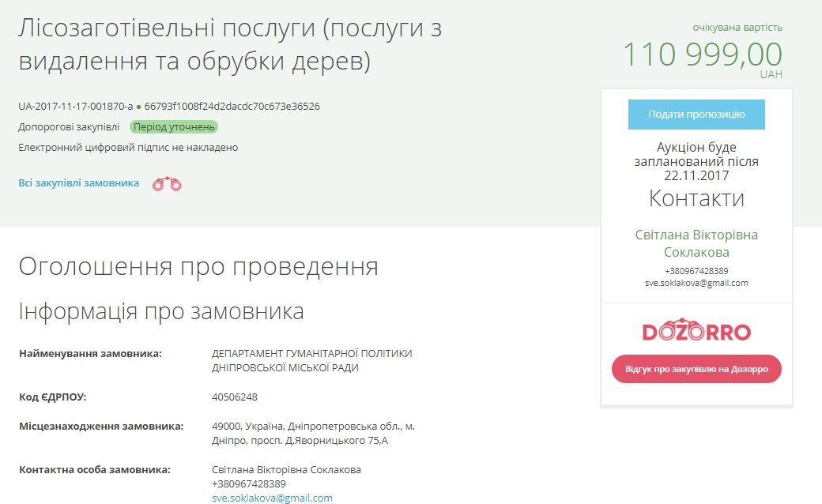Click the DOZORRO logo
The width and height of the screenshot is (822, 504).
coord(696,330)
